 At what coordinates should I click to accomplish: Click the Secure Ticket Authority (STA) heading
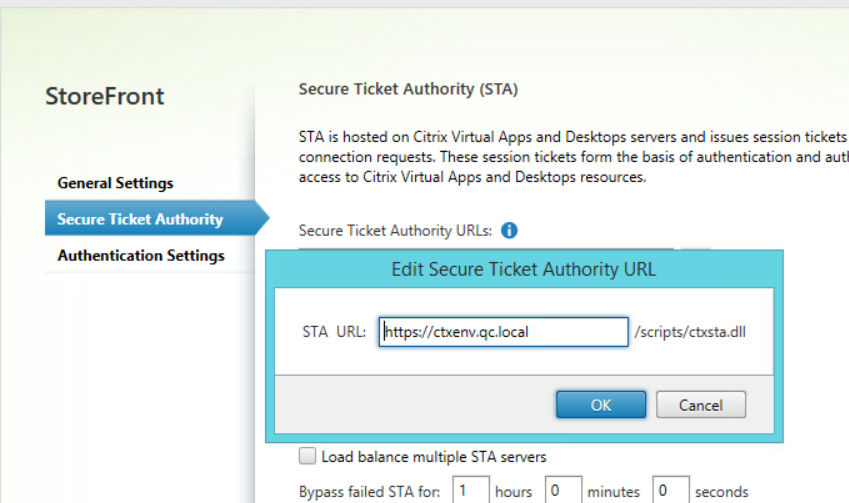[408, 90]
